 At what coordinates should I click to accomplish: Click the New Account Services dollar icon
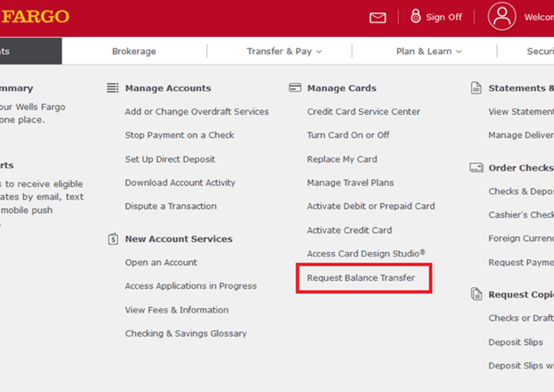coord(113,239)
